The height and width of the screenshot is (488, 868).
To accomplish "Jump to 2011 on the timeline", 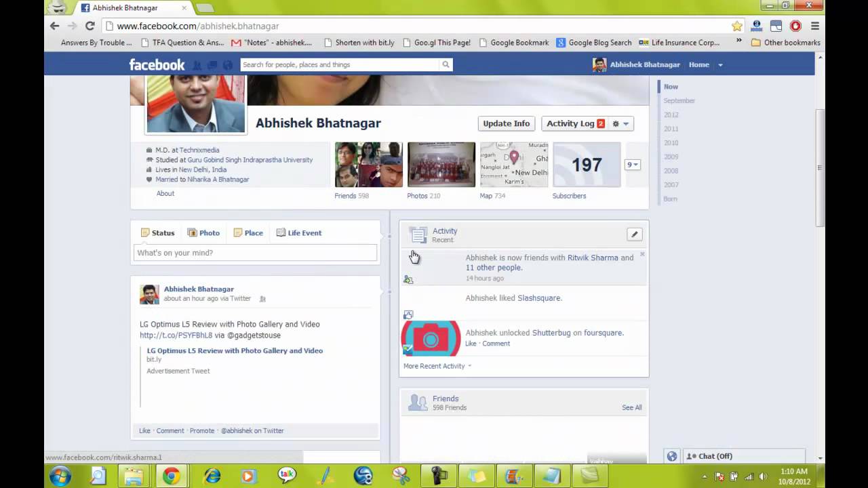I will pos(671,129).
